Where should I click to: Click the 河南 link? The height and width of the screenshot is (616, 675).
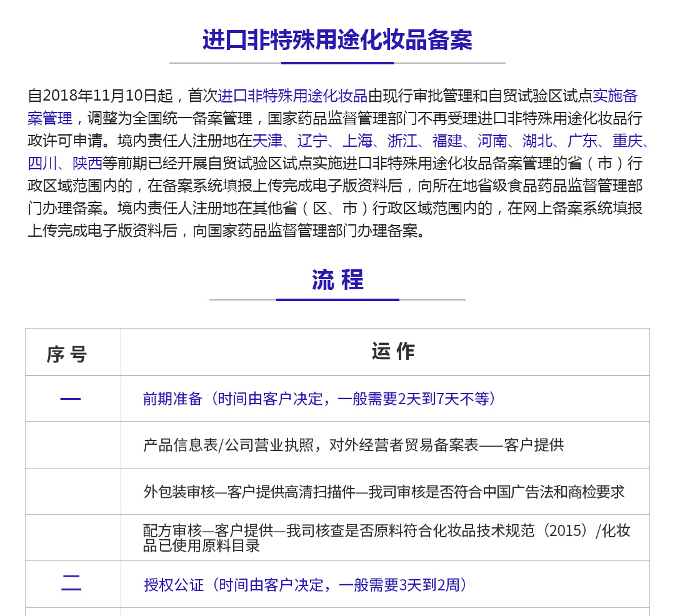pos(492,141)
